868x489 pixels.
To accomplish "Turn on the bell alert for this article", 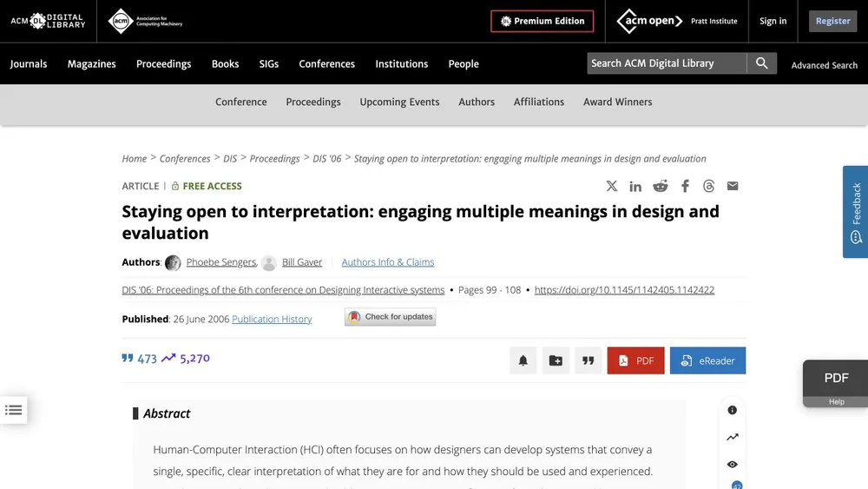I will click(x=523, y=360).
